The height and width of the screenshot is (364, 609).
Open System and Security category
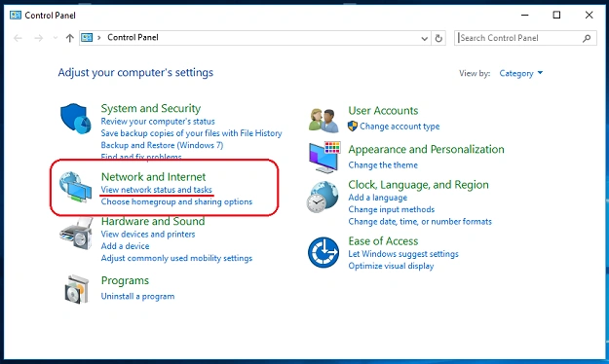(x=151, y=108)
